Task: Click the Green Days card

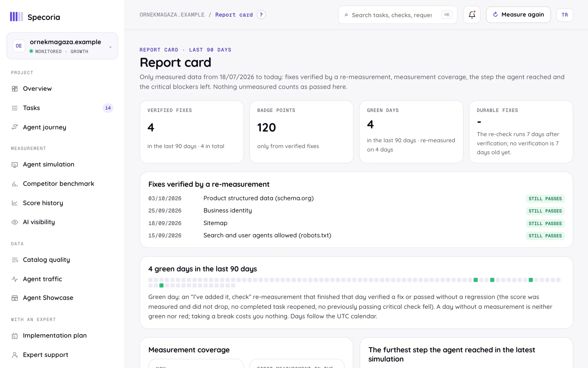Action: [x=411, y=132]
